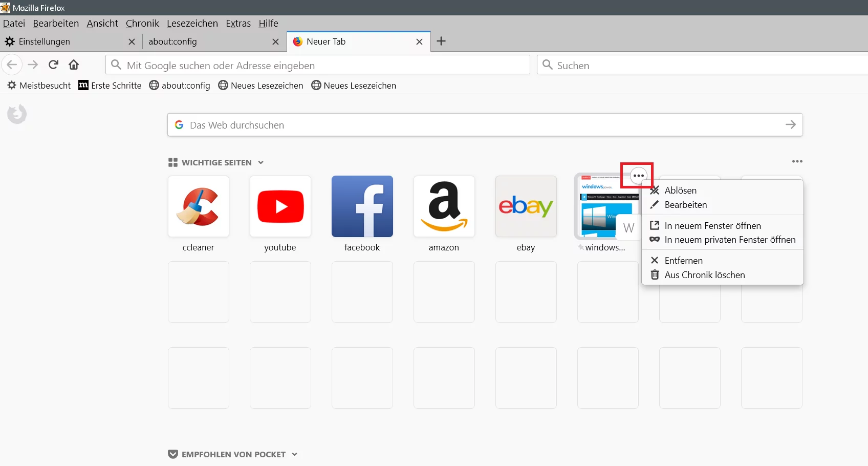Image resolution: width=868 pixels, height=466 pixels.
Task: Open the Chronik menu
Action: 142,23
